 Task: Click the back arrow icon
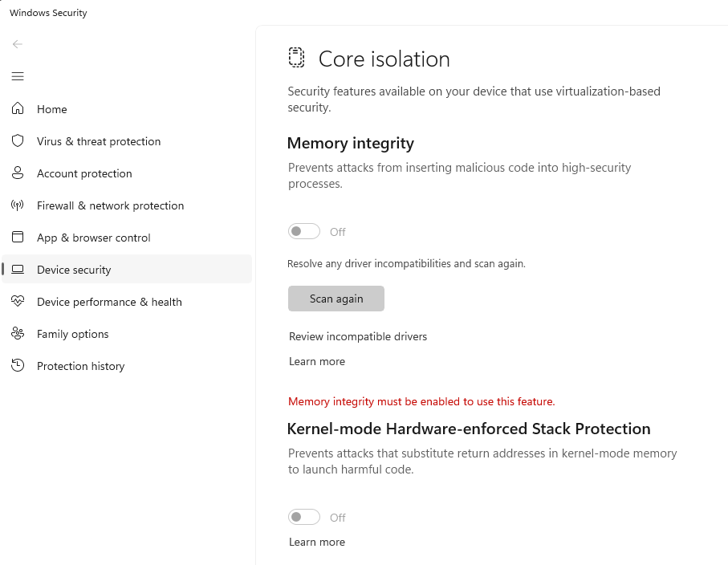[18, 44]
